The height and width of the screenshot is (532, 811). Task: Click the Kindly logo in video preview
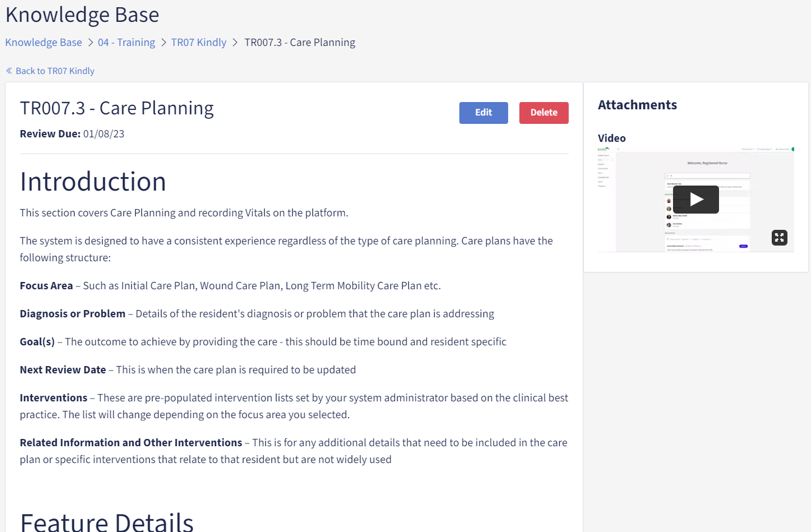(x=603, y=149)
